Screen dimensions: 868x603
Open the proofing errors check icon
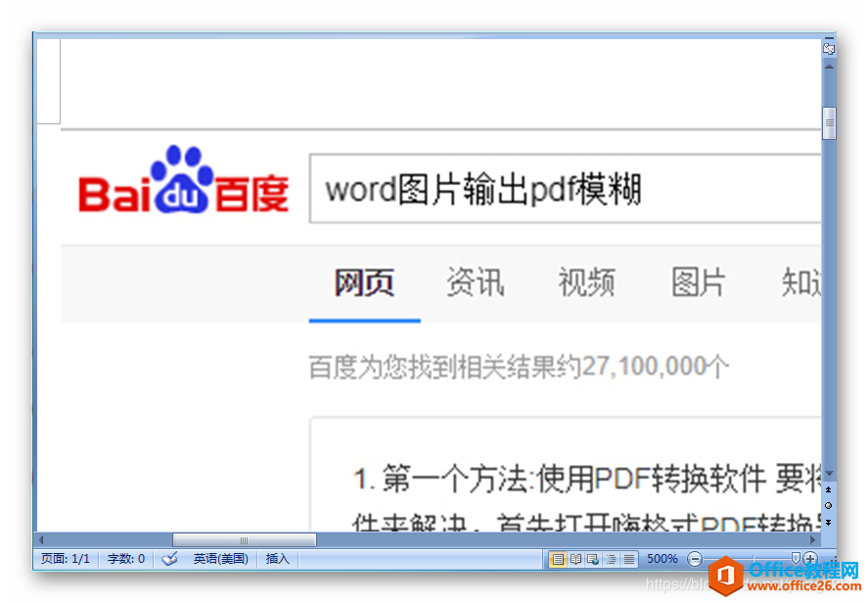coord(170,559)
